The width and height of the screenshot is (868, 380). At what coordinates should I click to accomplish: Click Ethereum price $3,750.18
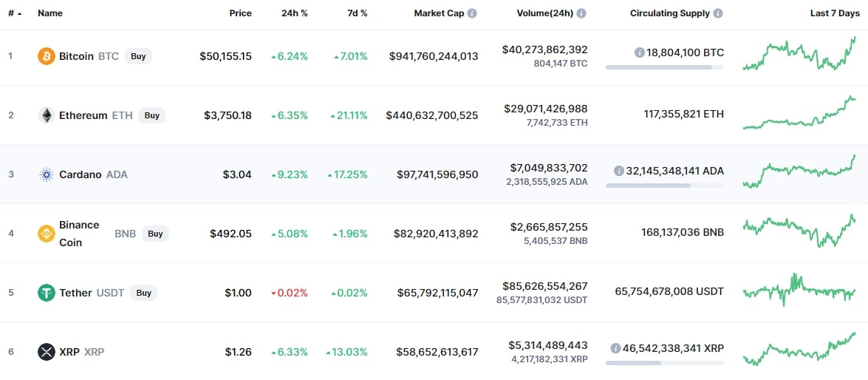[228, 116]
